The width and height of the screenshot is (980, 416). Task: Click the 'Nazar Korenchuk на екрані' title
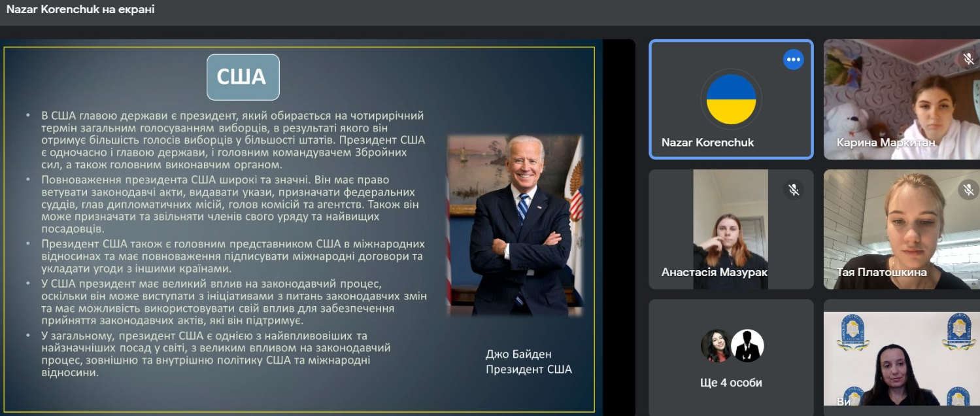click(80, 10)
